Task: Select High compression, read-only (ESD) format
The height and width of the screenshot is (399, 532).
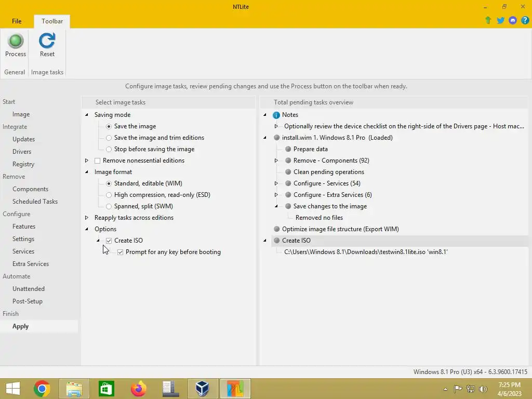Action: [109, 195]
